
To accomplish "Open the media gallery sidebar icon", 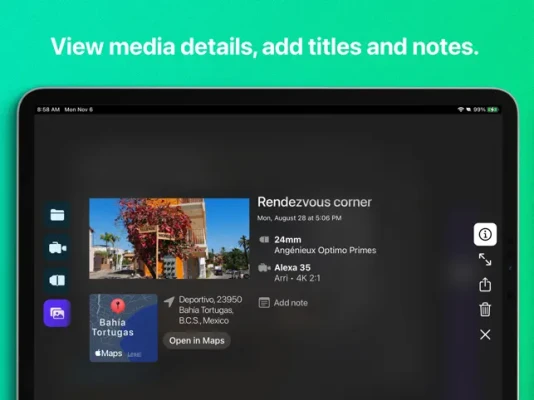I will point(57,313).
